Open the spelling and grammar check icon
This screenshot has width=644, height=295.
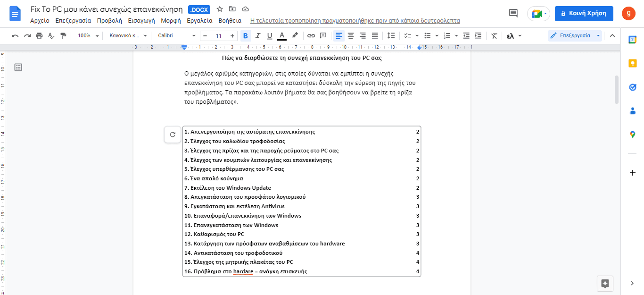point(51,35)
